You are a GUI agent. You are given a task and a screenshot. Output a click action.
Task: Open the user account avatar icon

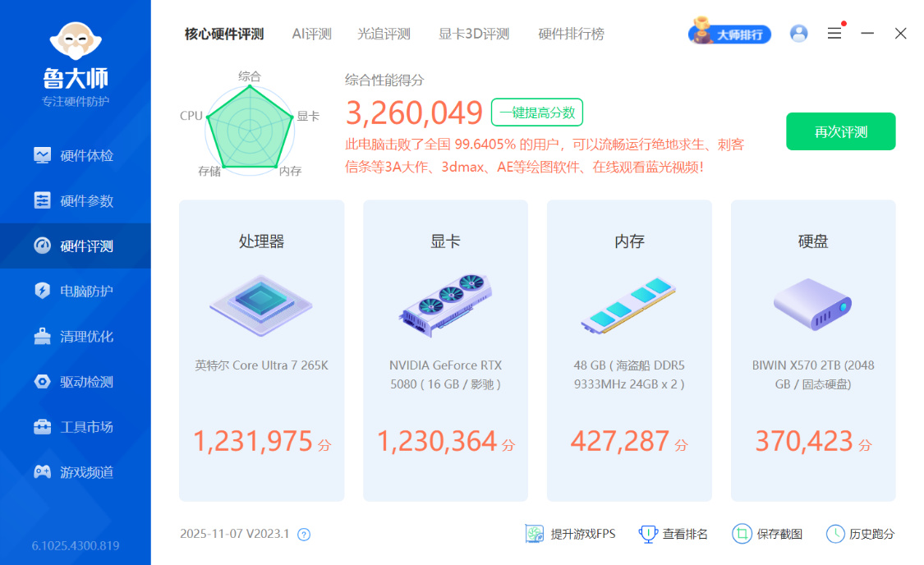pos(798,34)
